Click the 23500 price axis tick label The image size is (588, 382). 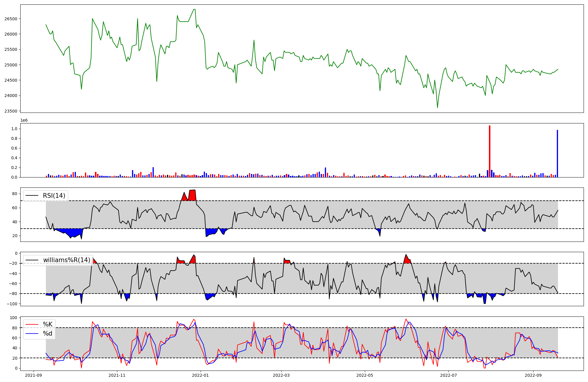(11, 111)
